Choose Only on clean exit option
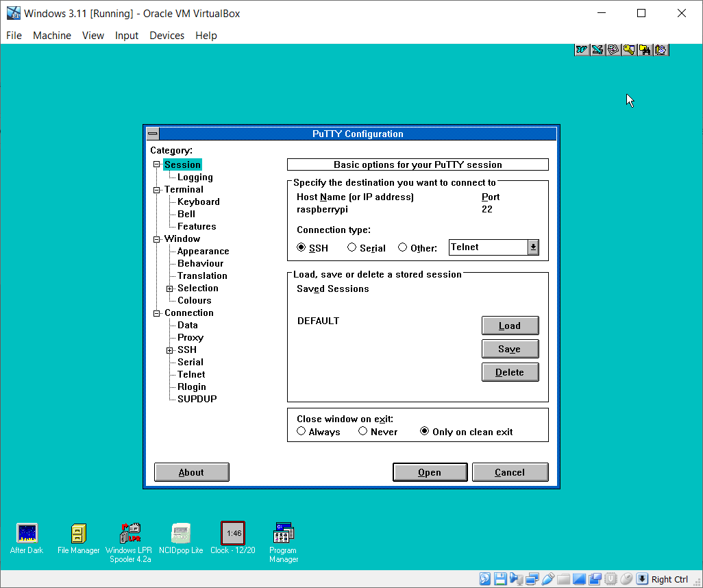 [425, 431]
